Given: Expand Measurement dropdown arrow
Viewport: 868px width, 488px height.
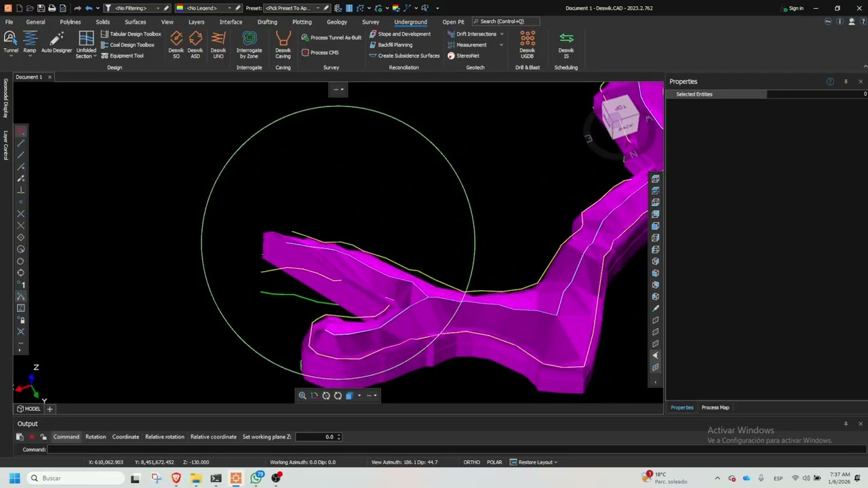Looking at the screenshot, I should (502, 45).
